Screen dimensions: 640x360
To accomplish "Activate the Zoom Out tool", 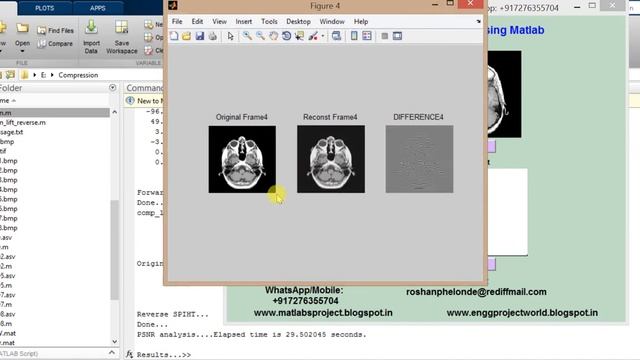I will point(260,36).
